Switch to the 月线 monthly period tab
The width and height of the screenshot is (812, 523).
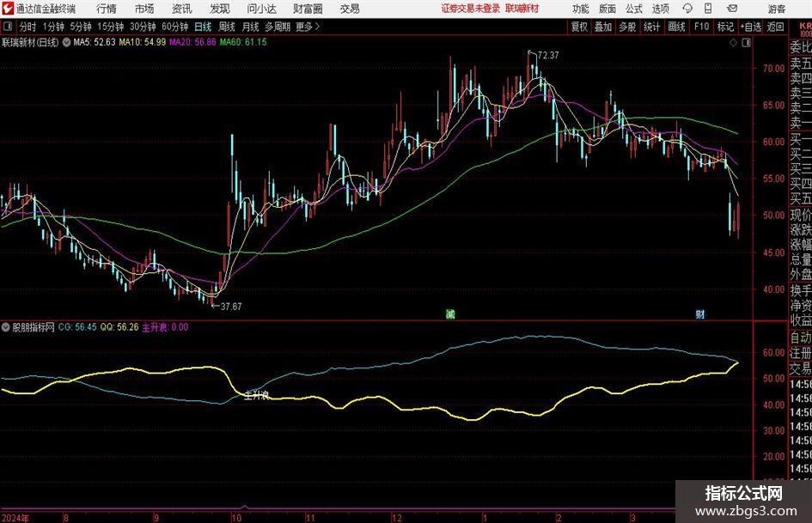[250, 27]
